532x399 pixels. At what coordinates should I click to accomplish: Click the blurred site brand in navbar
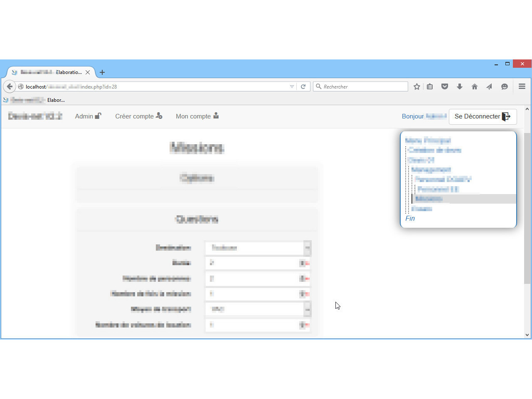click(35, 116)
